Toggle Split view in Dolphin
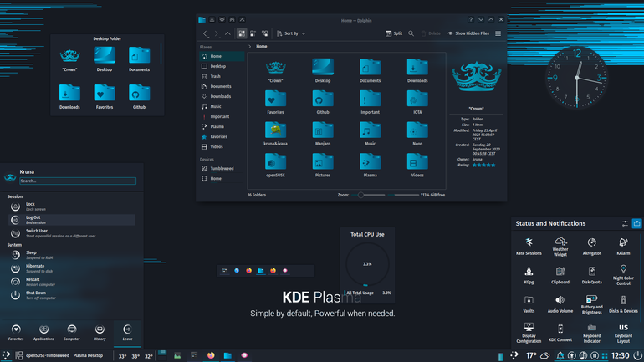 point(394,33)
